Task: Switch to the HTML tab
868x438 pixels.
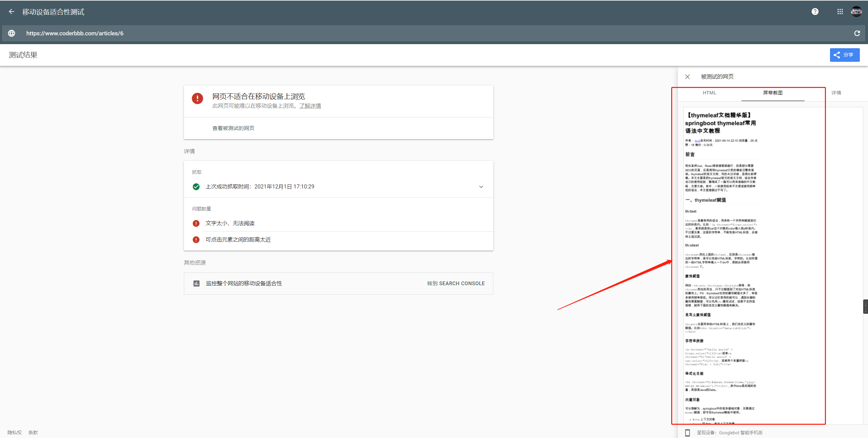Action: pos(709,93)
